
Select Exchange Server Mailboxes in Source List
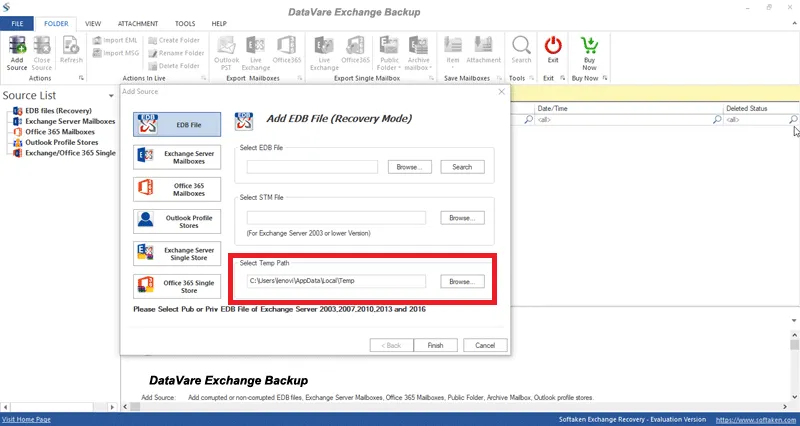tap(70, 121)
